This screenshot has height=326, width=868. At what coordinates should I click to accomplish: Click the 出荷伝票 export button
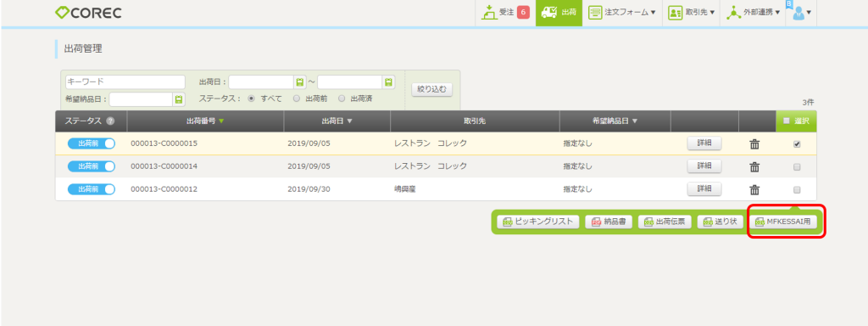pyautogui.click(x=665, y=222)
